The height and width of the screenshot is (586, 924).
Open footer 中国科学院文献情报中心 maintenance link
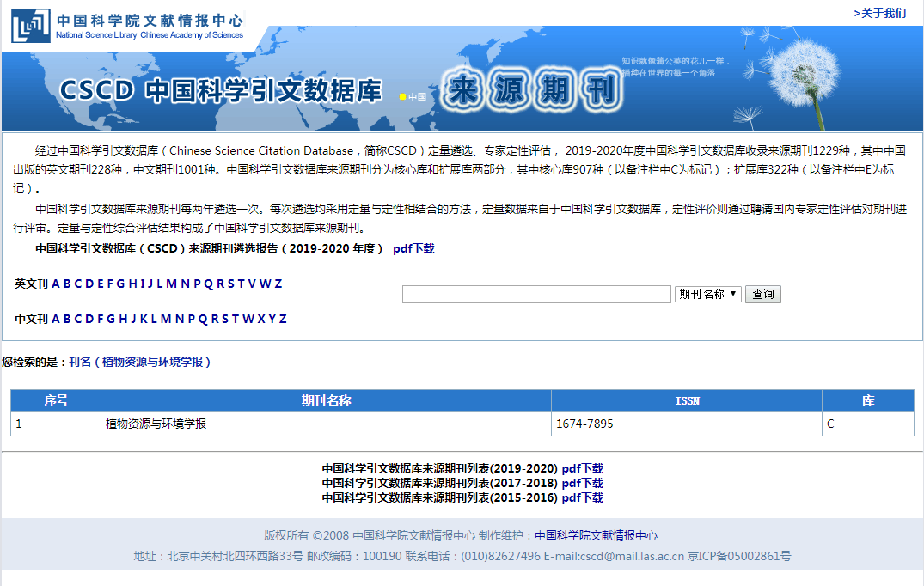(596, 535)
